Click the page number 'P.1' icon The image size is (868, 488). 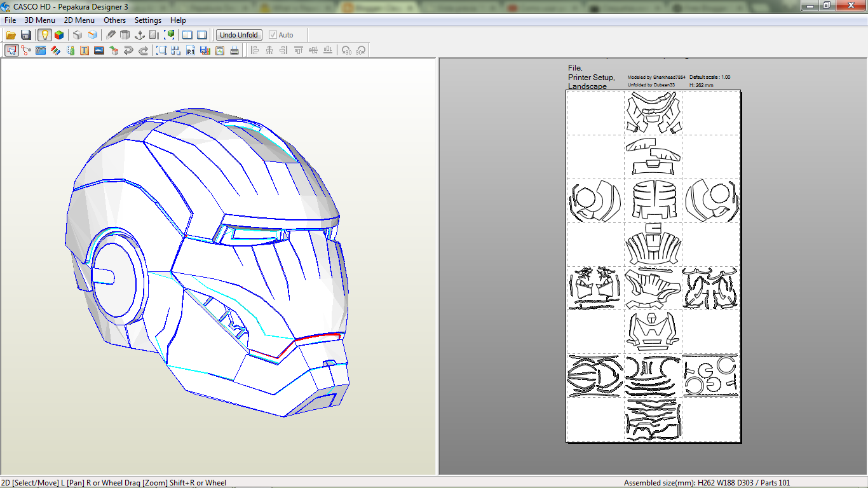(x=191, y=50)
